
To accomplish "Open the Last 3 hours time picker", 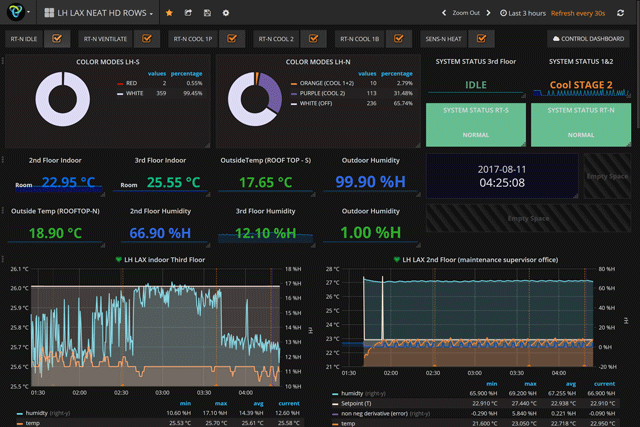I will point(527,14).
